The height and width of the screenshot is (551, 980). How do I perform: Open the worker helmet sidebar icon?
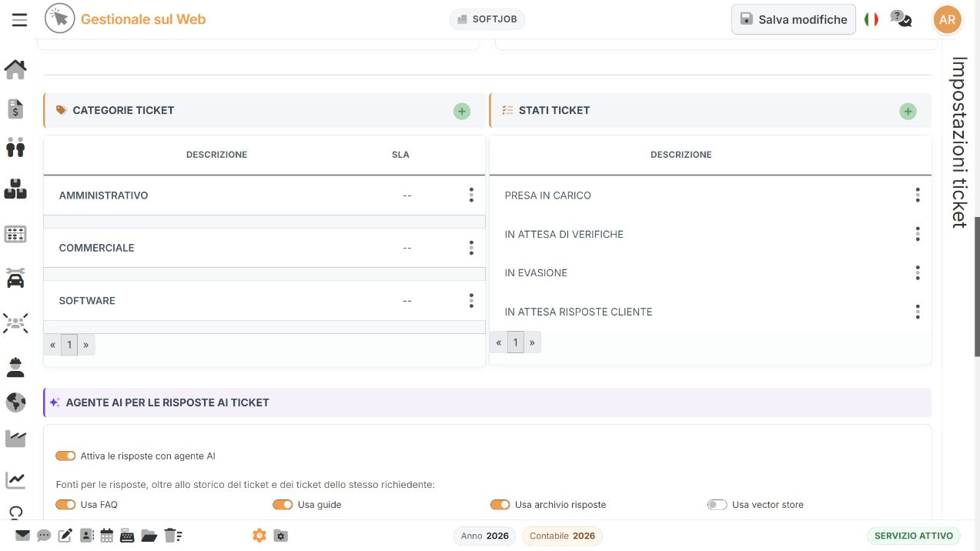[x=15, y=367]
